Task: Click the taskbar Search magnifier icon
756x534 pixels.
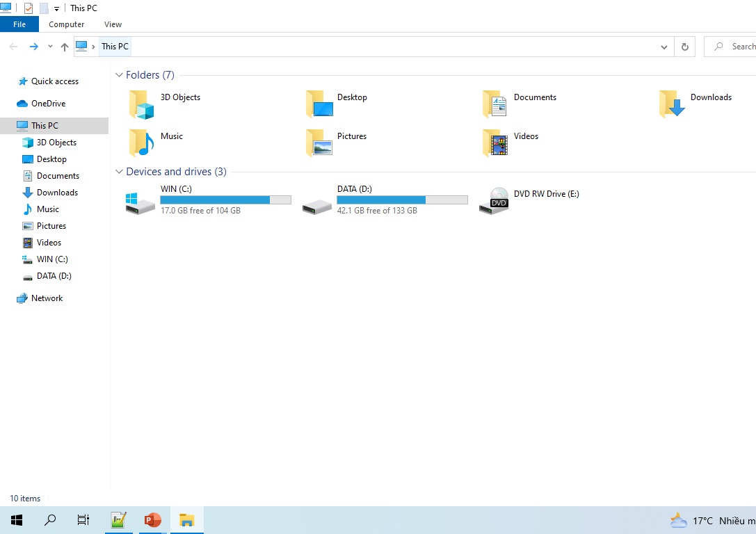Action: [x=50, y=520]
